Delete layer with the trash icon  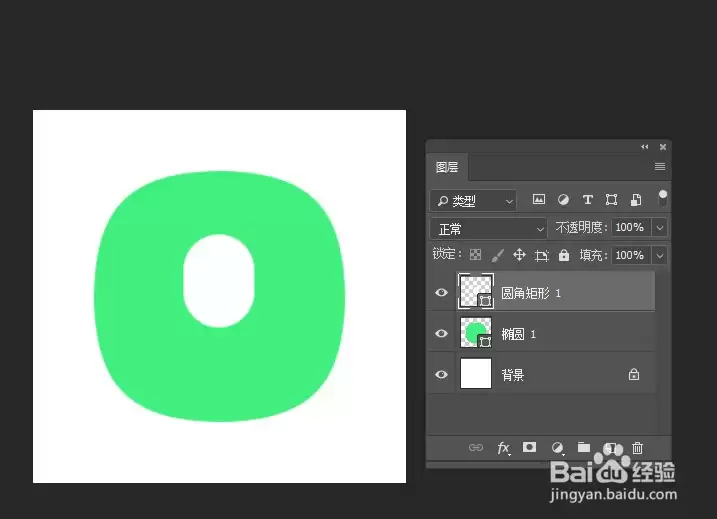(x=637, y=448)
